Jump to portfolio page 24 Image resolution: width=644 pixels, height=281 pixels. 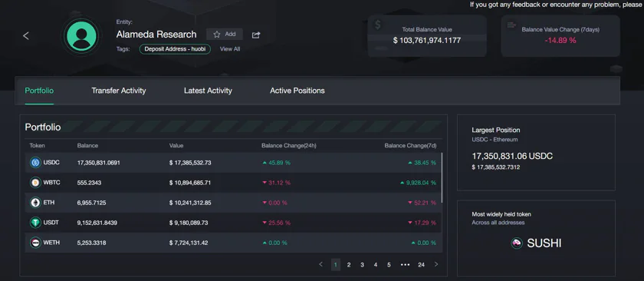pyautogui.click(x=422, y=265)
